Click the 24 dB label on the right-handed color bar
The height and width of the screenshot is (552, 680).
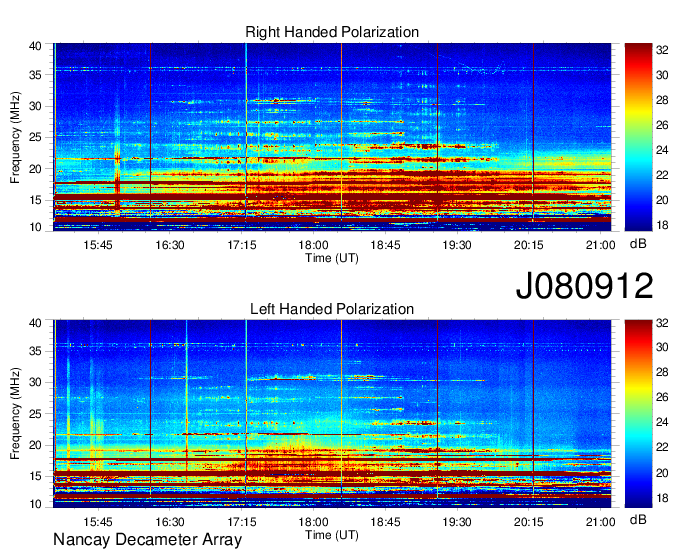point(662,150)
